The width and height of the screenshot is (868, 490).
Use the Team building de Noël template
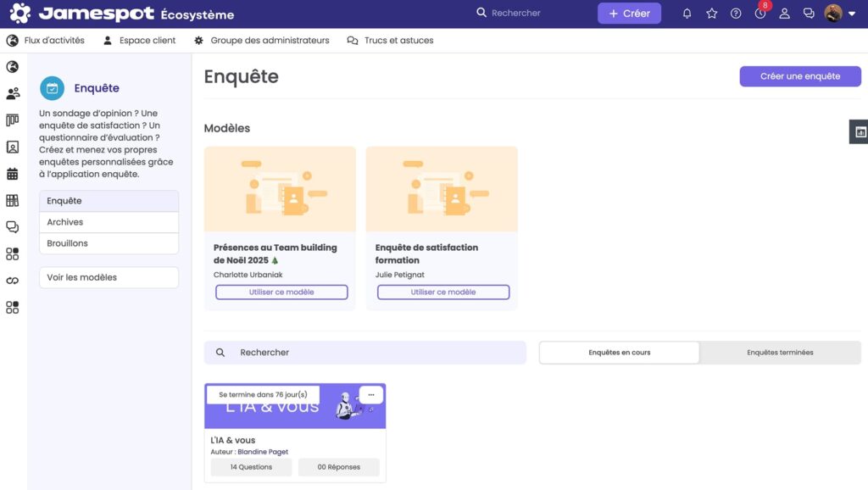pyautogui.click(x=281, y=292)
